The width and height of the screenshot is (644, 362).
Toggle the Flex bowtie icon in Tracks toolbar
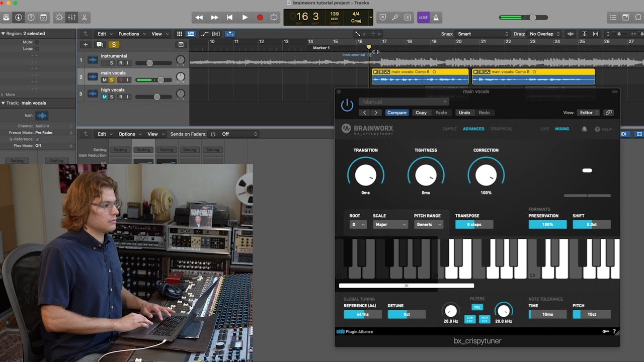pyautogui.click(x=216, y=34)
